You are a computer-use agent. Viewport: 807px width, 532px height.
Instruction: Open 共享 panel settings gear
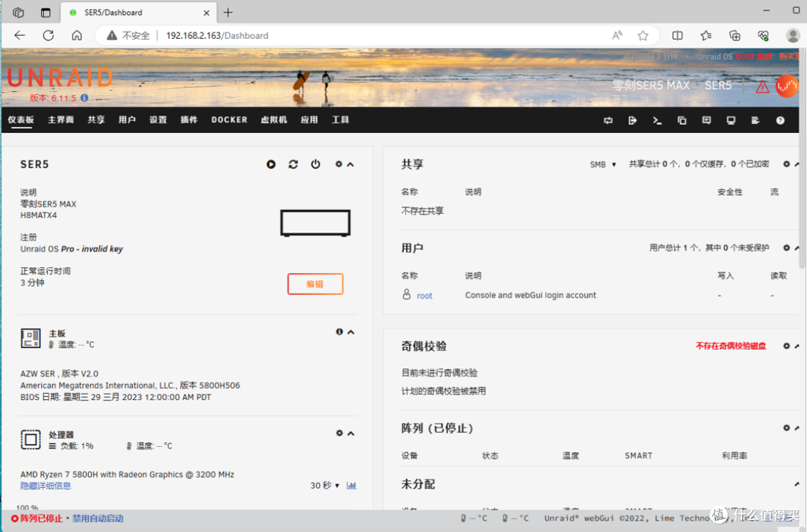tap(786, 164)
